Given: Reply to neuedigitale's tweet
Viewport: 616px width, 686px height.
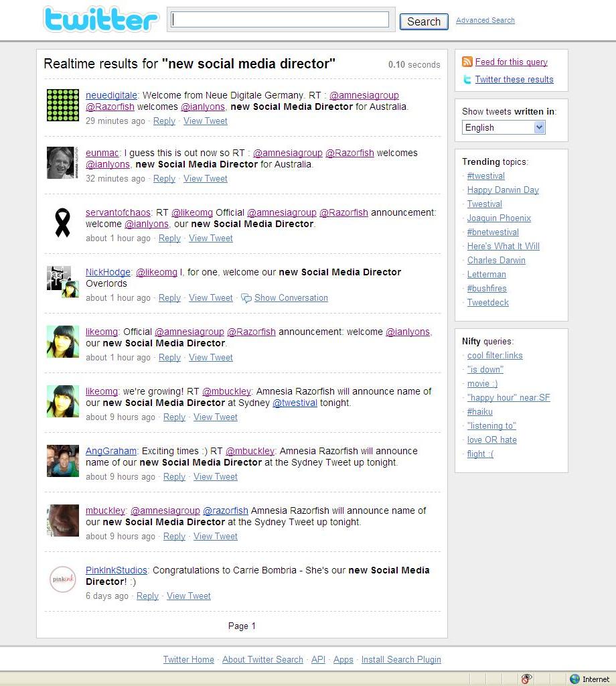Looking at the screenshot, I should 164,121.
